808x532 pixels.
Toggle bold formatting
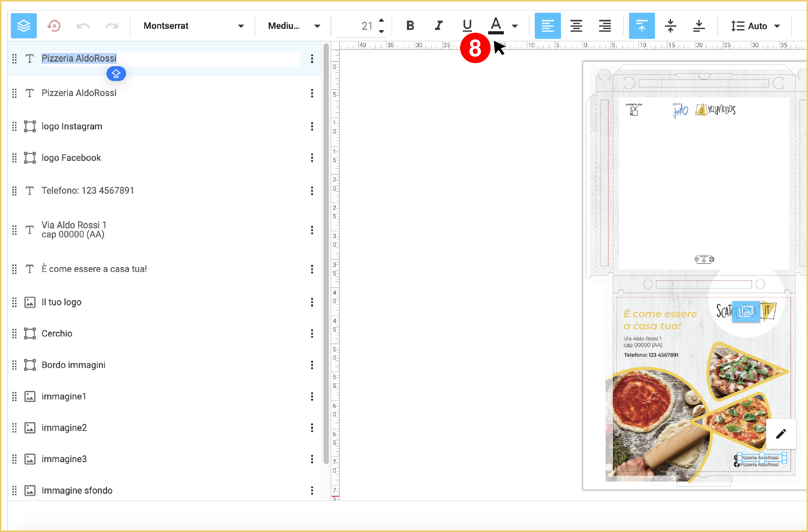(410, 26)
